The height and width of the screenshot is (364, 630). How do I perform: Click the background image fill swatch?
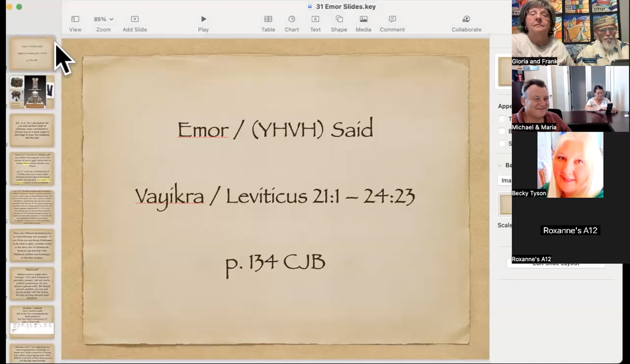click(x=505, y=205)
